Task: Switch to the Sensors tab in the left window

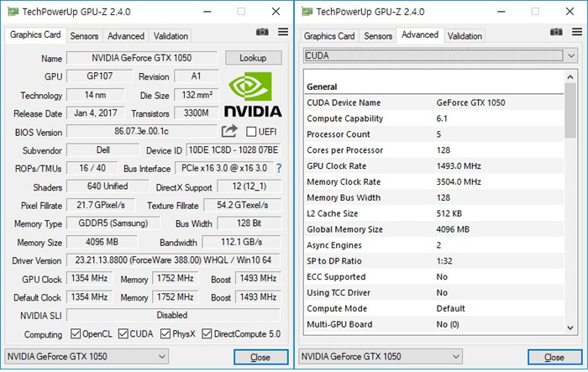Action: point(84,36)
